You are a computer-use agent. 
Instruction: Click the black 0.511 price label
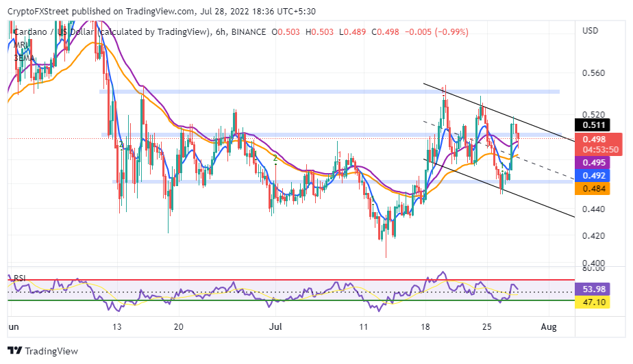(592, 125)
